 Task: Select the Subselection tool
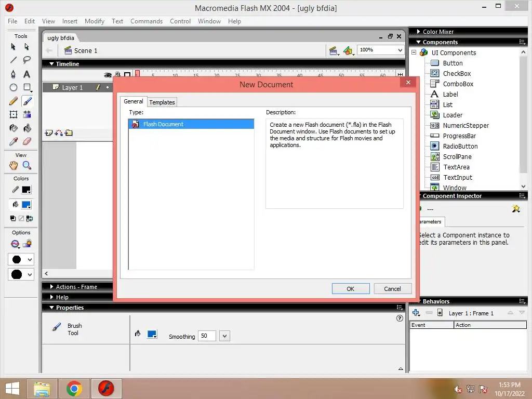tap(27, 46)
